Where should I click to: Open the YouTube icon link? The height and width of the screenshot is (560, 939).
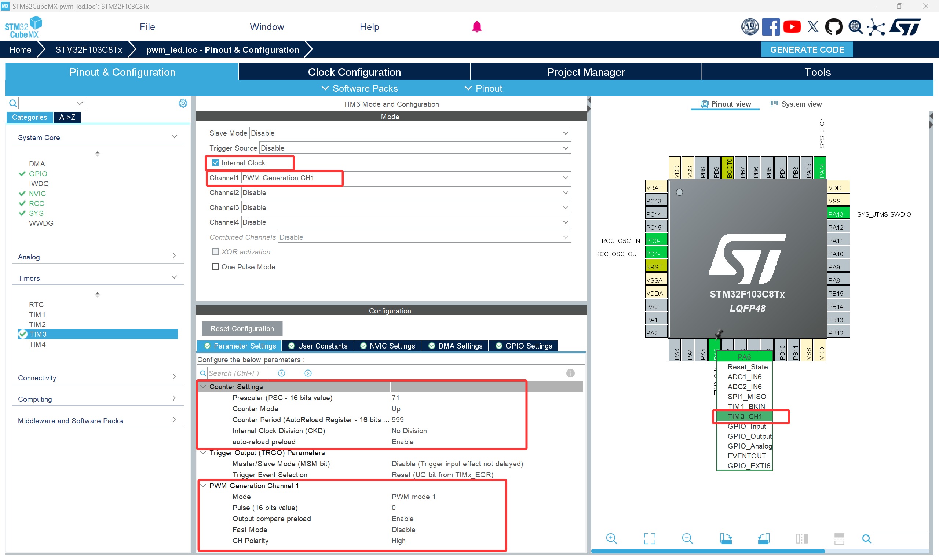792,27
